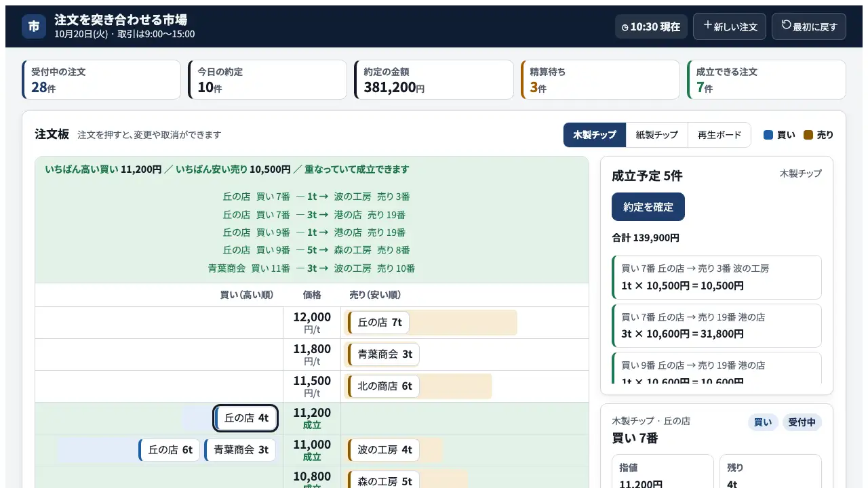Open the 約定の金額 381,200円 summary card
The height and width of the screenshot is (488, 868).
click(x=434, y=80)
